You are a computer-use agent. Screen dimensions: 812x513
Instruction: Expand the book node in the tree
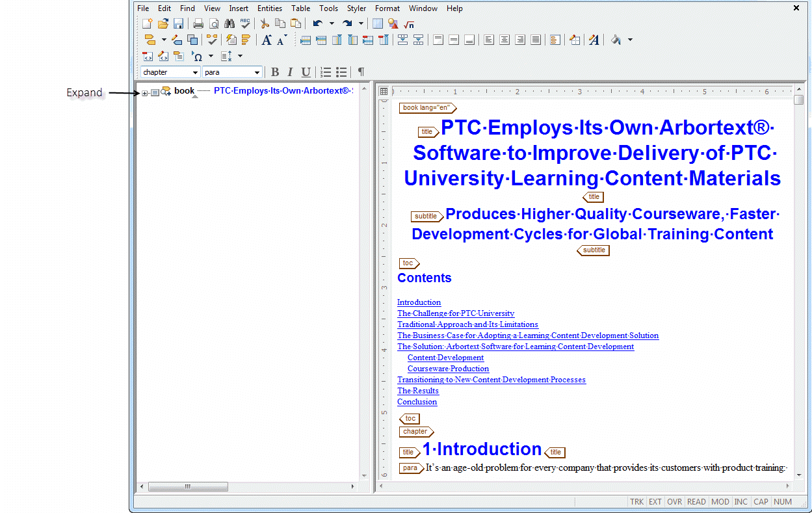[145, 93]
